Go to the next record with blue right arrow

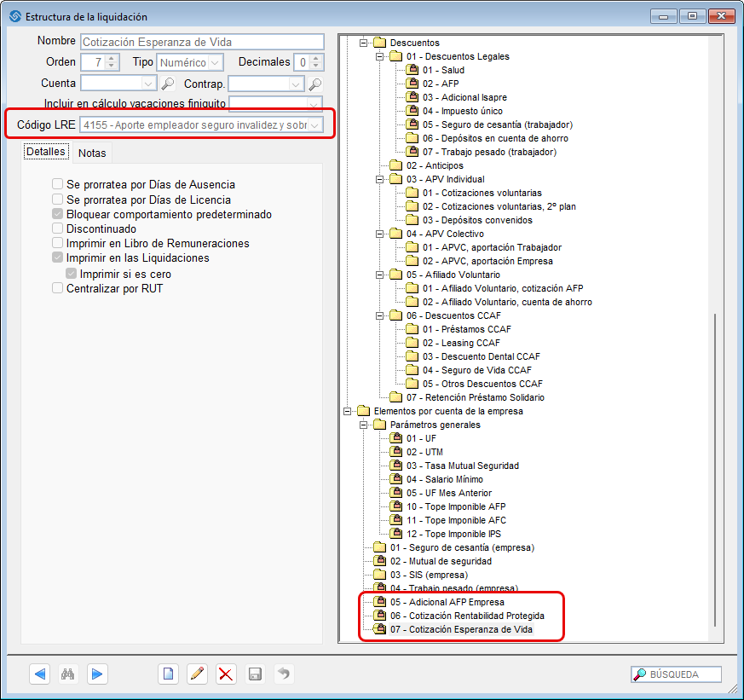[x=97, y=674]
